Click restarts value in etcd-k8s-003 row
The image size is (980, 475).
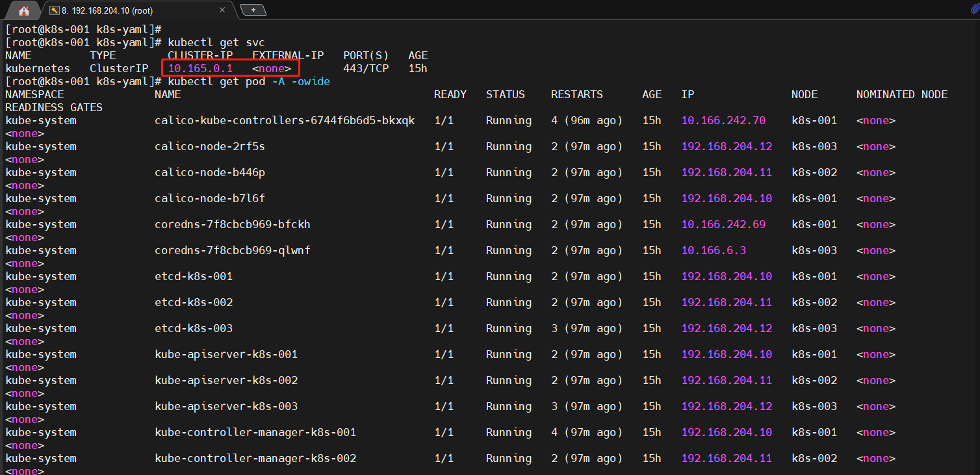point(587,329)
